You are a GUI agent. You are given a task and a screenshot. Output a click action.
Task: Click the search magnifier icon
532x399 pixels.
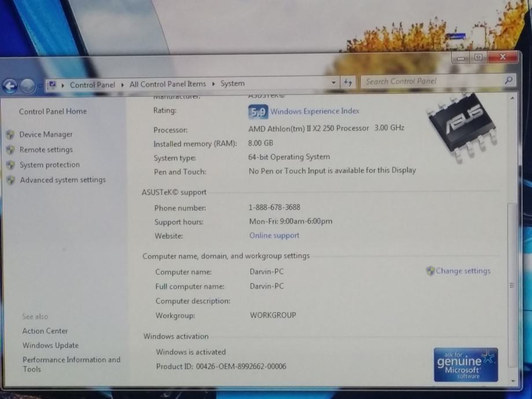(509, 80)
